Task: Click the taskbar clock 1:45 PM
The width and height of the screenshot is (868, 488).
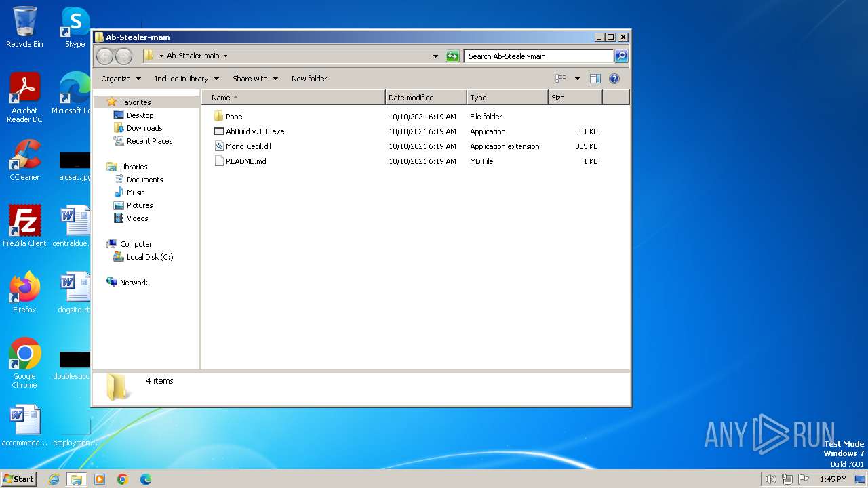Action: 833,479
